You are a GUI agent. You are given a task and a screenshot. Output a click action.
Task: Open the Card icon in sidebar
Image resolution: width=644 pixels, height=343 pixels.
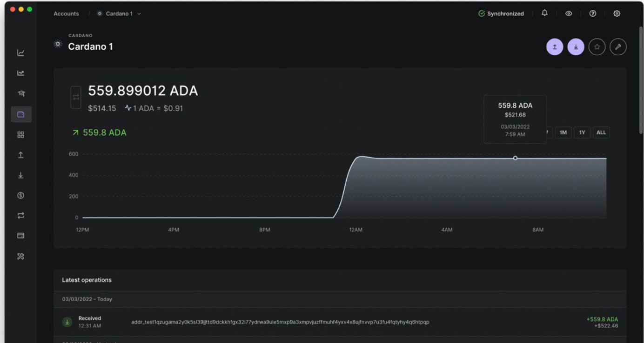(x=20, y=236)
